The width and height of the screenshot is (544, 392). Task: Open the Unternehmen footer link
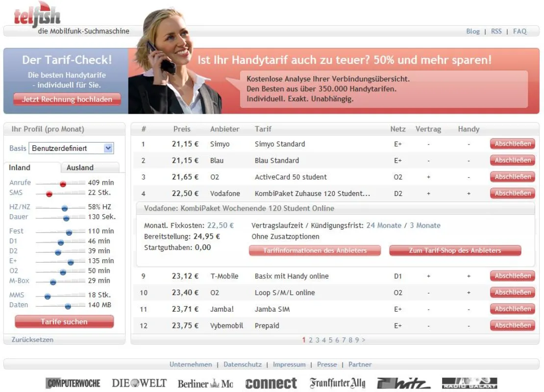click(x=191, y=364)
